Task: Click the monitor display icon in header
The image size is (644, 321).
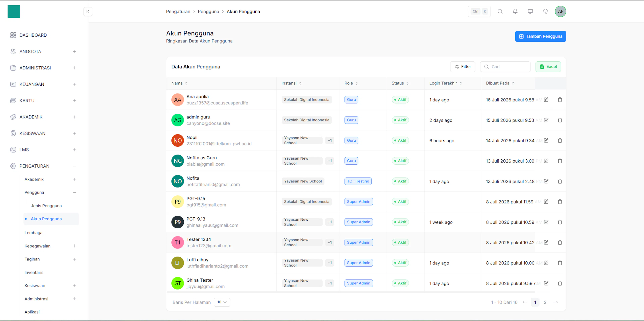Action: (x=530, y=12)
